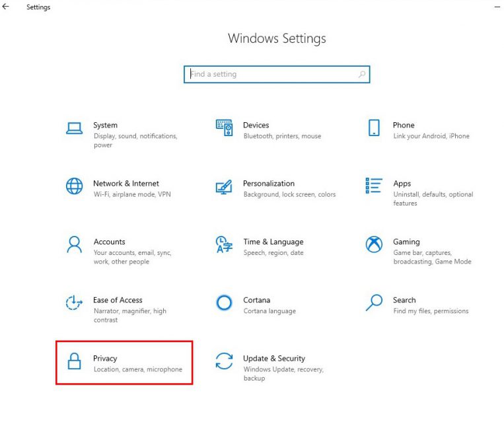Screen dimensions: 504x436
Task: Click the Apps list icon
Action: [374, 186]
